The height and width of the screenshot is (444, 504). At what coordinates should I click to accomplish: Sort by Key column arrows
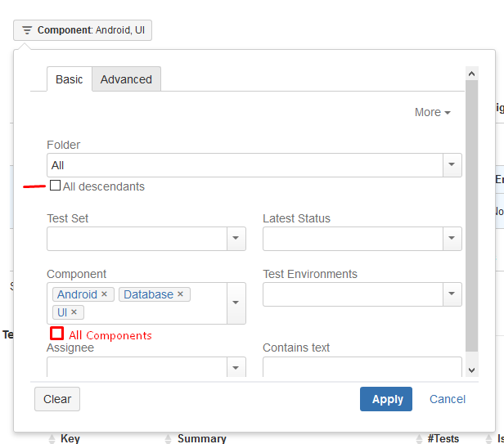(52, 439)
